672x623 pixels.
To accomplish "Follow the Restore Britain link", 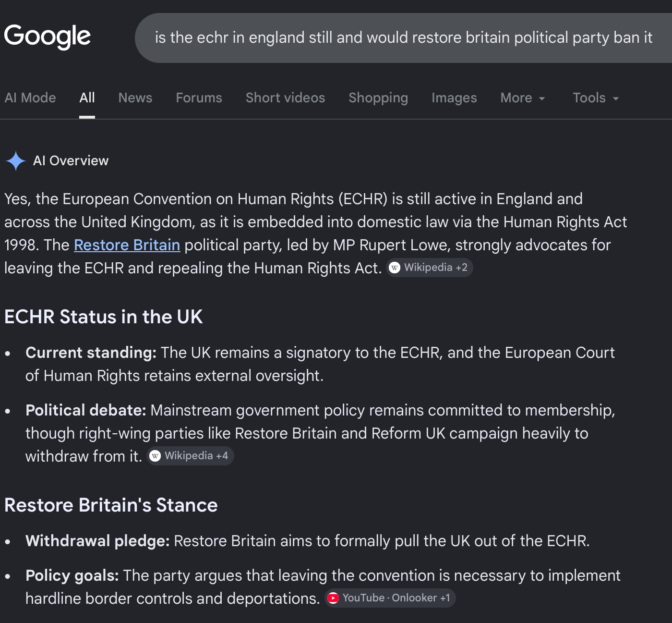I will (x=127, y=245).
